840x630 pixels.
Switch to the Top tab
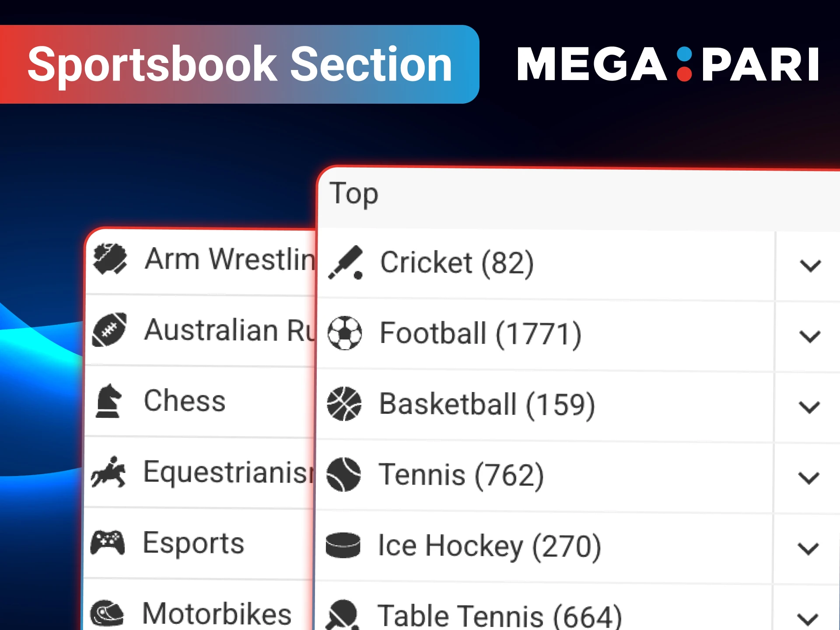point(354,194)
